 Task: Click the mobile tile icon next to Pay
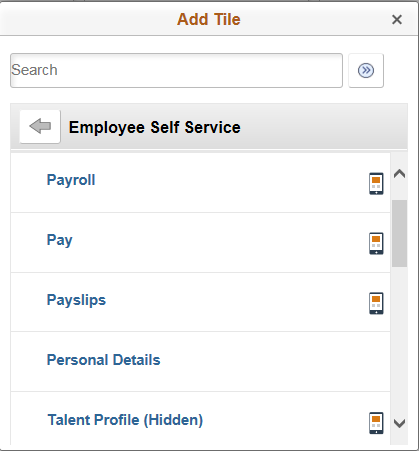[x=376, y=243]
